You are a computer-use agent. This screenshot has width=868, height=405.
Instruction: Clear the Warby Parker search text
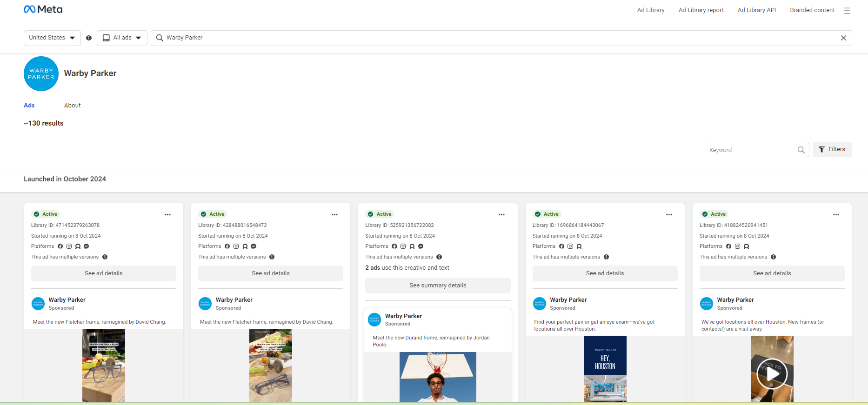point(843,38)
